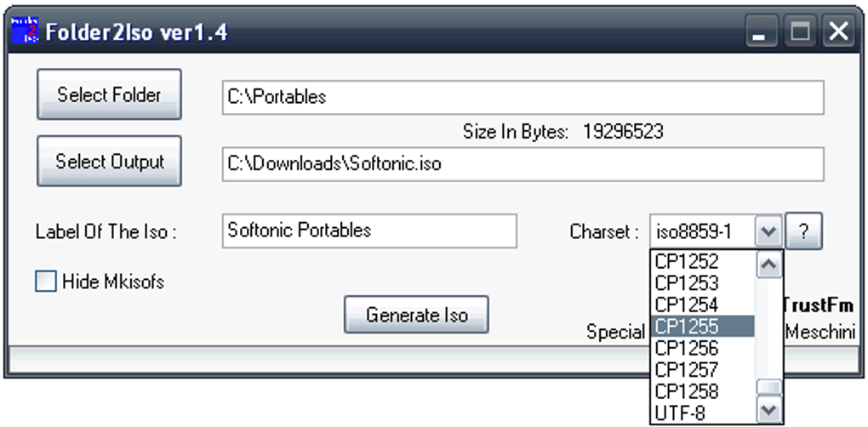Close the Folder2Iso window
Image resolution: width=868 pixels, height=427 pixels.
[x=838, y=31]
